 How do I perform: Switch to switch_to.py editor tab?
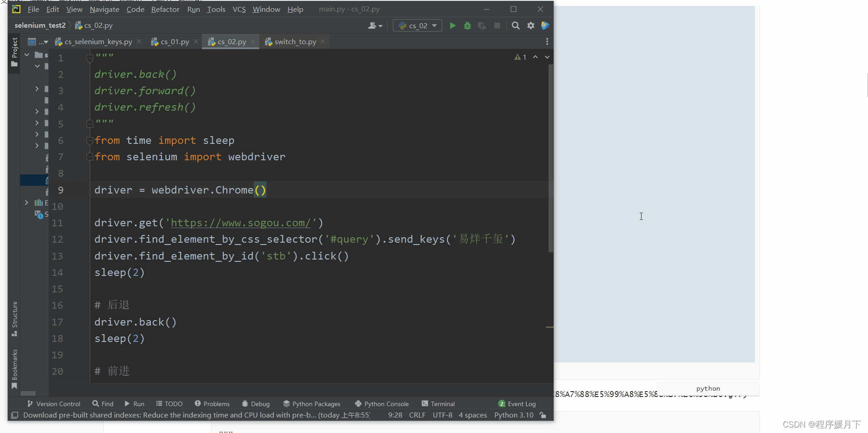[295, 41]
